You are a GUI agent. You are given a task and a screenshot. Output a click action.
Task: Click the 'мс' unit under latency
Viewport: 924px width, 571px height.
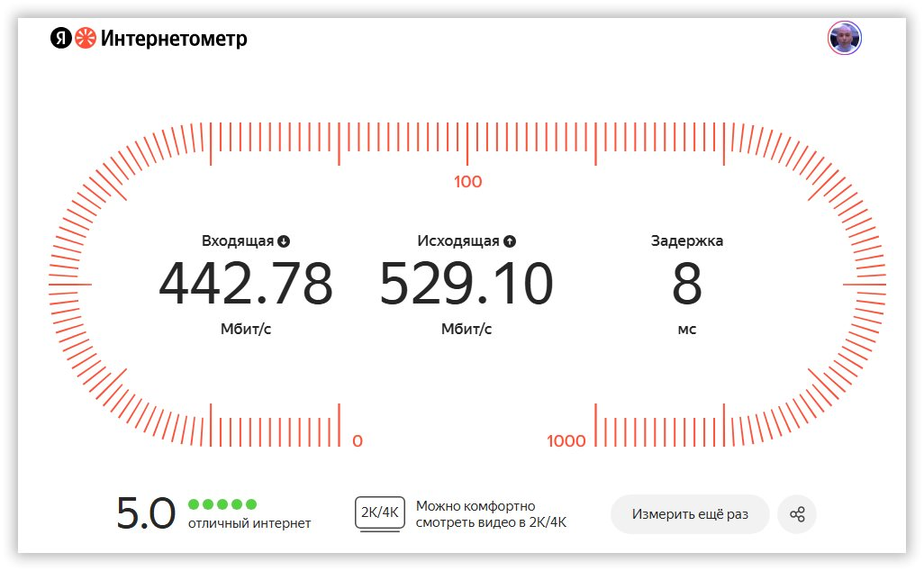tap(687, 330)
